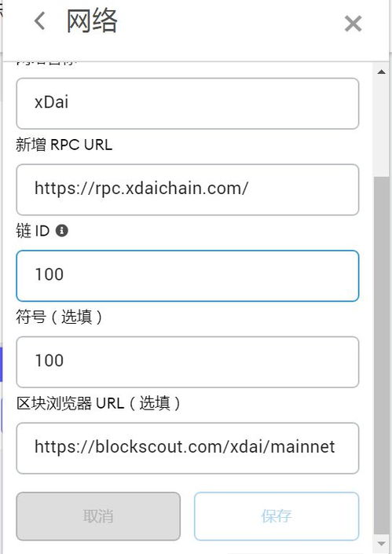Screen dimensions: 392x554
Task: Click the gray scrollbar thumb
Action: point(381,356)
